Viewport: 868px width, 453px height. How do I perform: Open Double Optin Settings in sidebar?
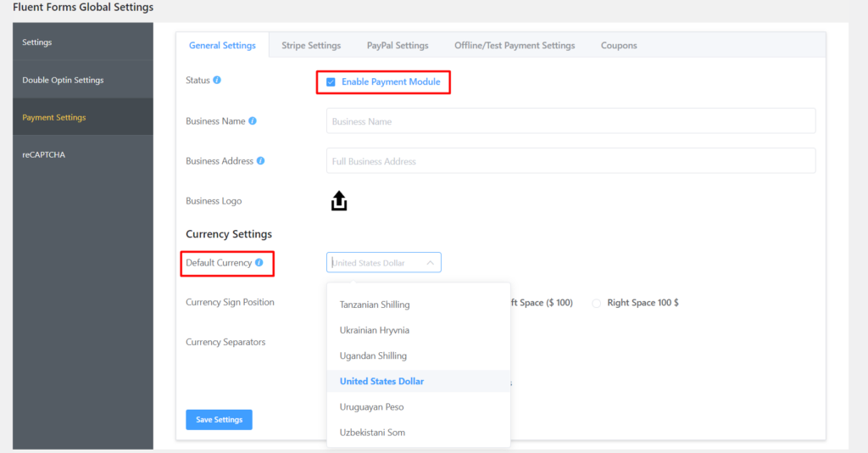pyautogui.click(x=63, y=80)
